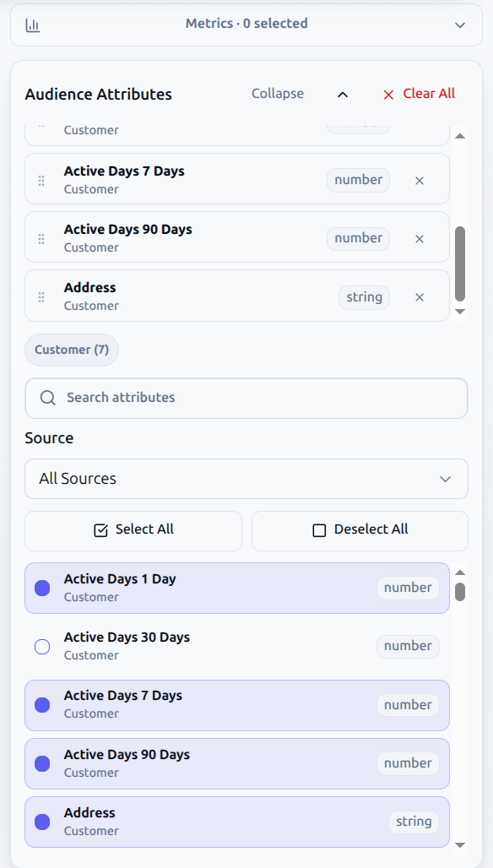Viewport: 493px width, 868px height.
Task: Click the Deselect All button
Action: pos(360,530)
